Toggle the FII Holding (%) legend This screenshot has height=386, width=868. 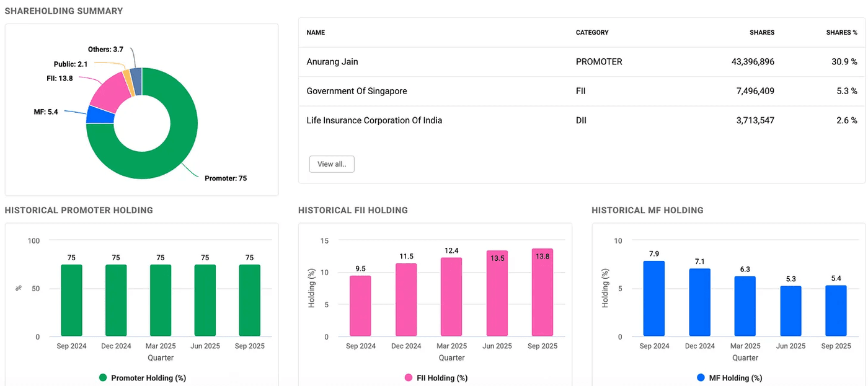[x=435, y=377]
